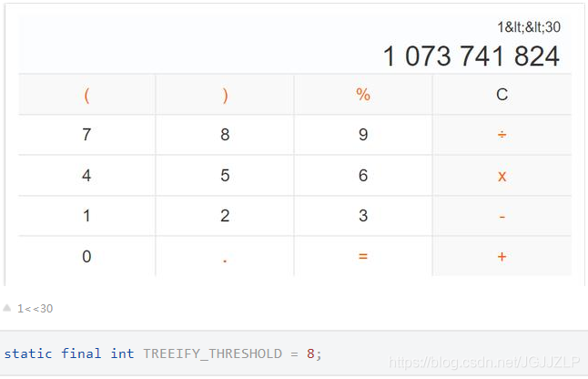This screenshot has height=379, width=588.
Task: Click the value 8 in code
Action: pos(310,353)
